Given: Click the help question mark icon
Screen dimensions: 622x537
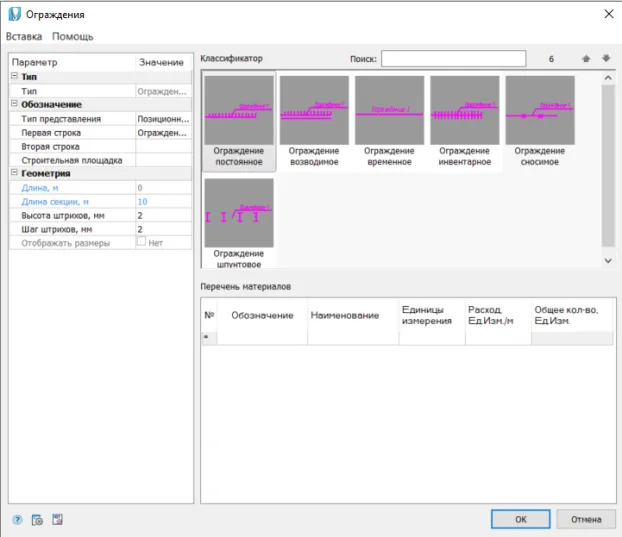Looking at the screenshot, I should [x=17, y=519].
